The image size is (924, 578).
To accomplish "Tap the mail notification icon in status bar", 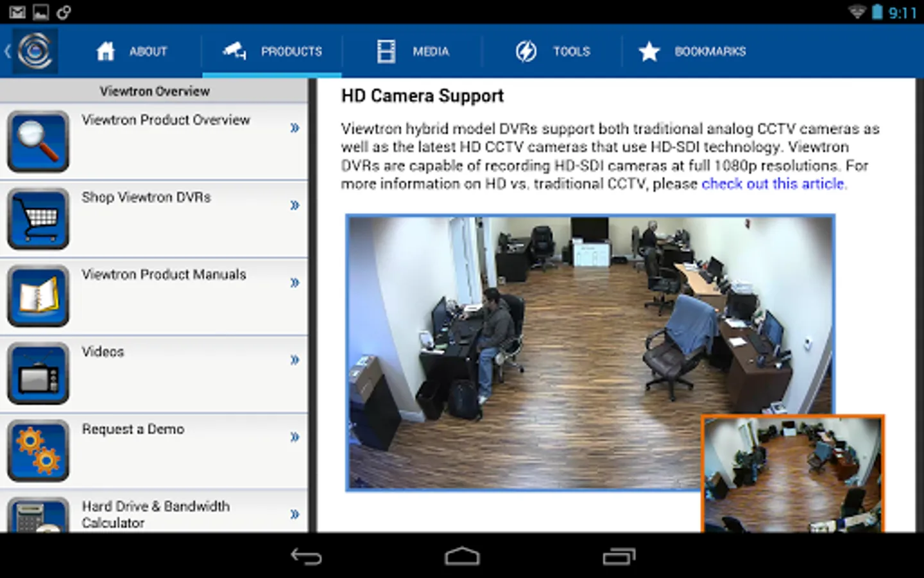I will (x=17, y=12).
